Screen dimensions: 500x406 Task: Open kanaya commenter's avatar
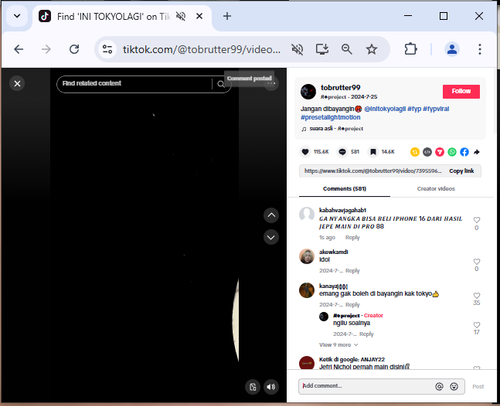(307, 290)
